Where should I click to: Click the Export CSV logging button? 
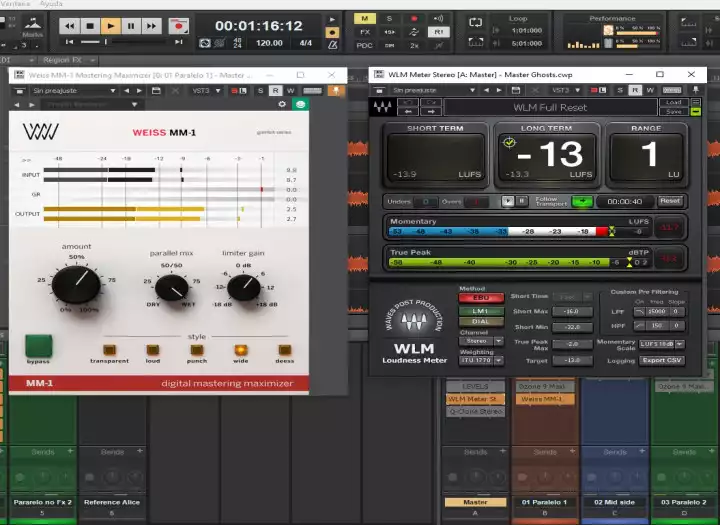point(662,361)
